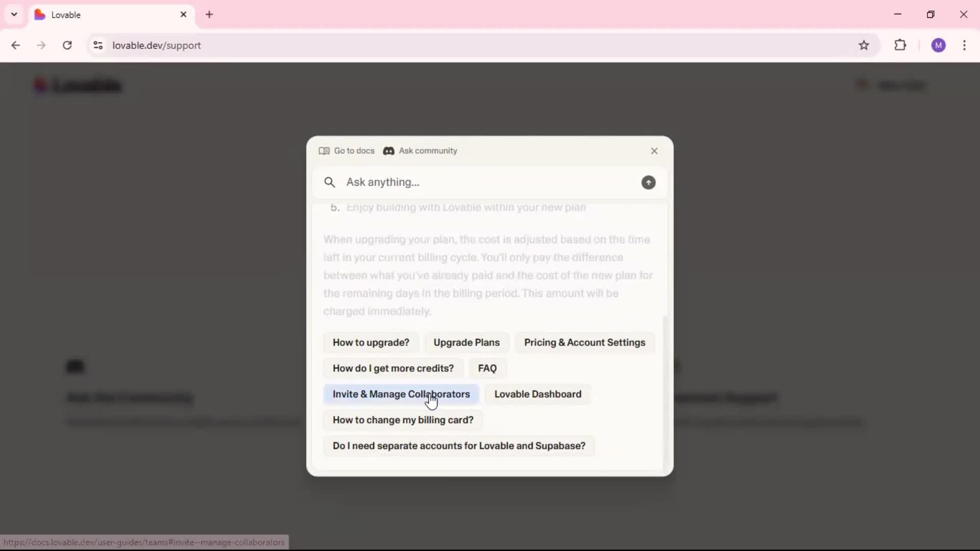Open the browser extensions menu

coord(900,45)
